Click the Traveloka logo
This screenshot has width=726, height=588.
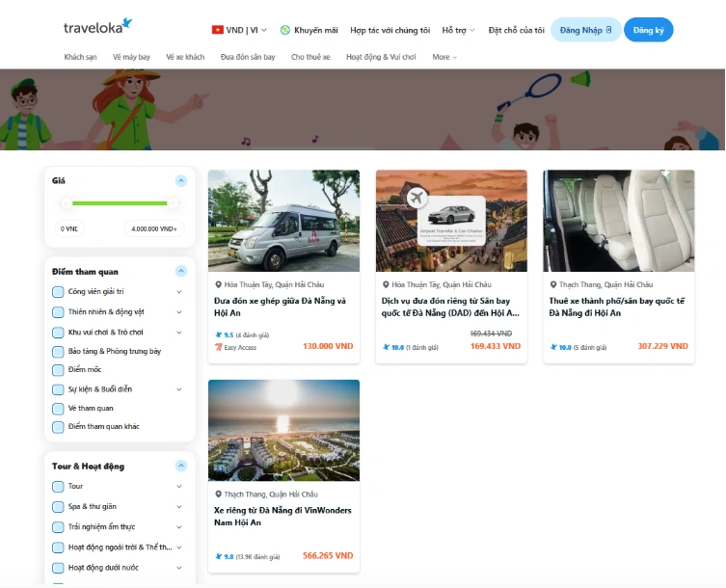point(97,28)
